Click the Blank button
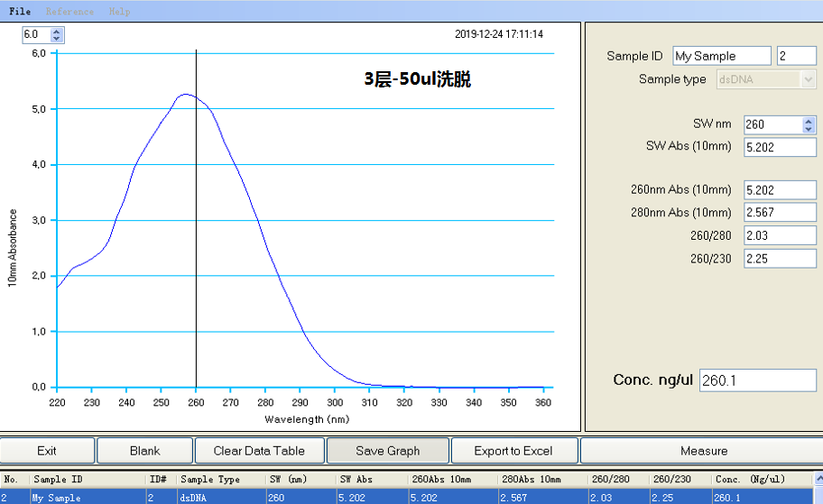Screen dimensions: 823x504 [145, 451]
